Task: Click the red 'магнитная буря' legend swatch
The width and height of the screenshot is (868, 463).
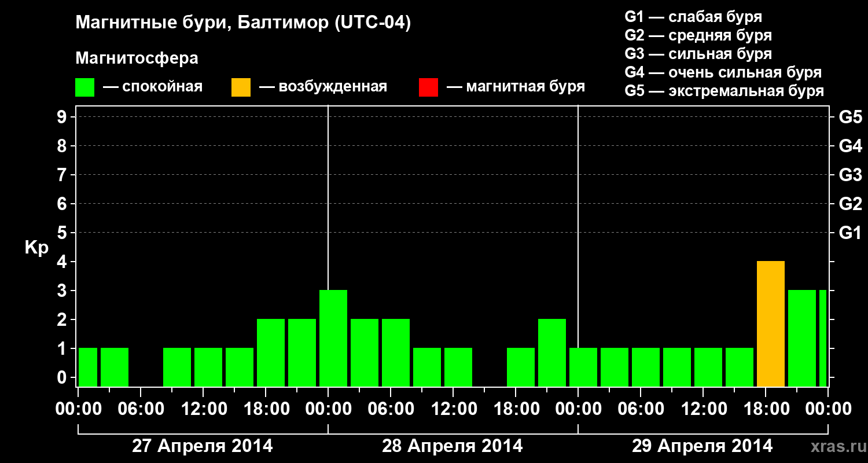Action: point(428,87)
